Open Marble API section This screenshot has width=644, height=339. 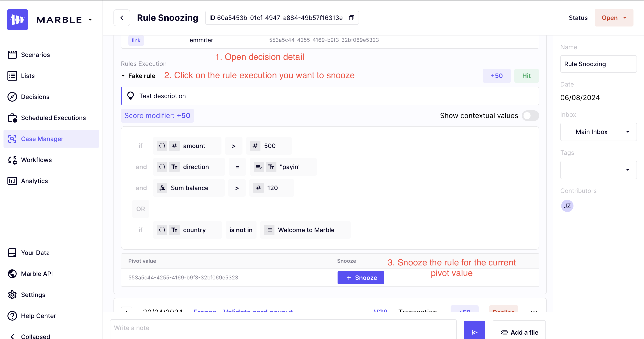coord(51,274)
